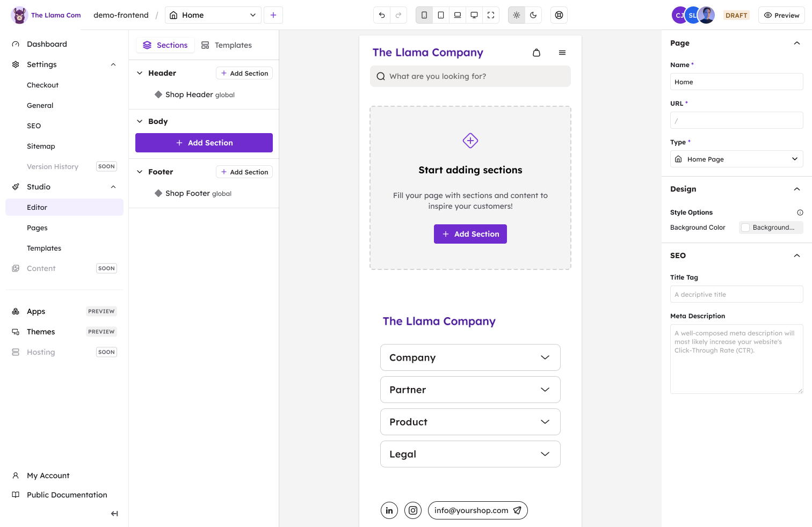Select the desktop monitor viewport icon
812x527 pixels.
[x=474, y=15]
